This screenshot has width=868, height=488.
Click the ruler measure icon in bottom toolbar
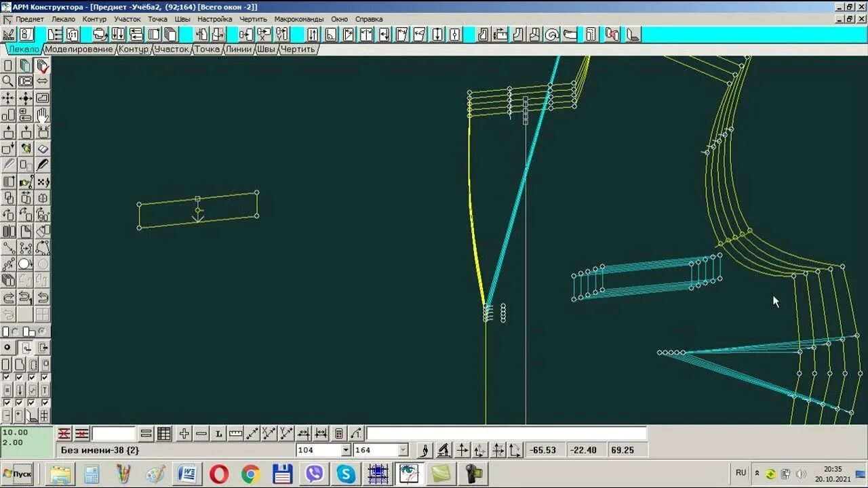coord(236,434)
